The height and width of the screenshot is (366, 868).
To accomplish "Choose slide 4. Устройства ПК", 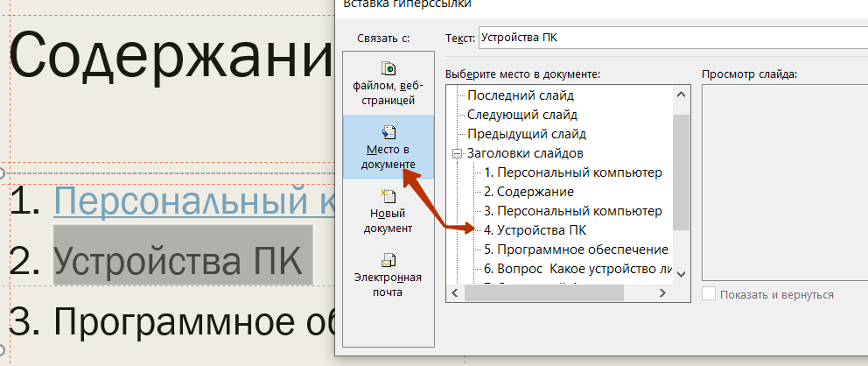I will click(x=535, y=229).
